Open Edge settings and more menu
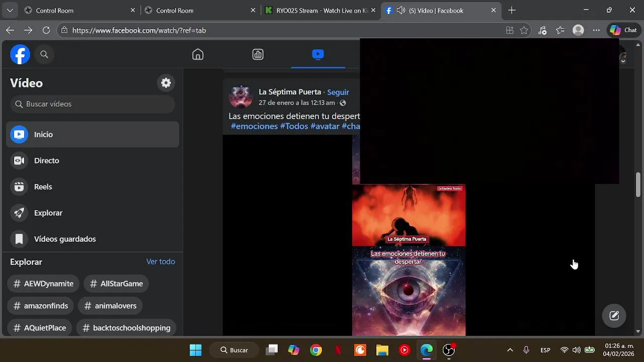This screenshot has height=362, width=644. click(x=596, y=30)
